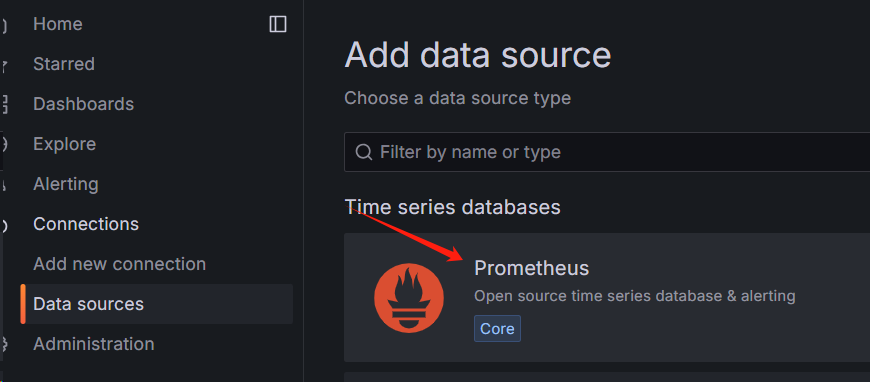Open the Administration section
This screenshot has height=382, width=870.
94,344
